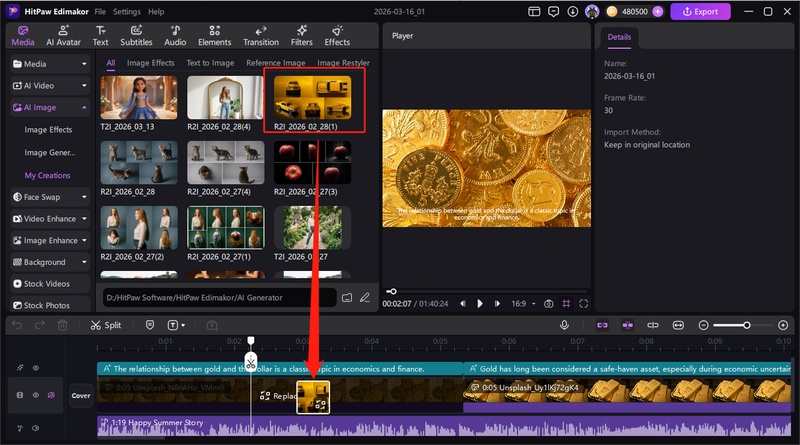Open the Text tools panel

pos(100,36)
